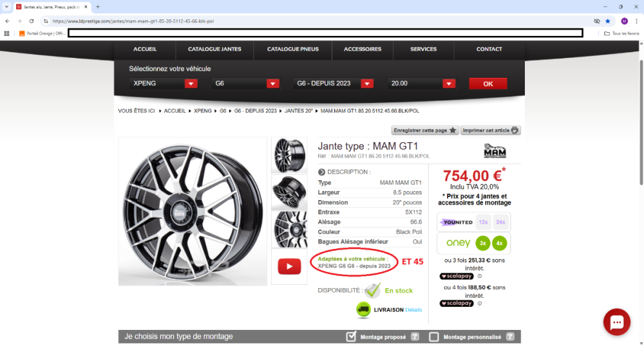Click the red YouTube video play icon
This screenshot has height=346, width=644.
point(290,266)
